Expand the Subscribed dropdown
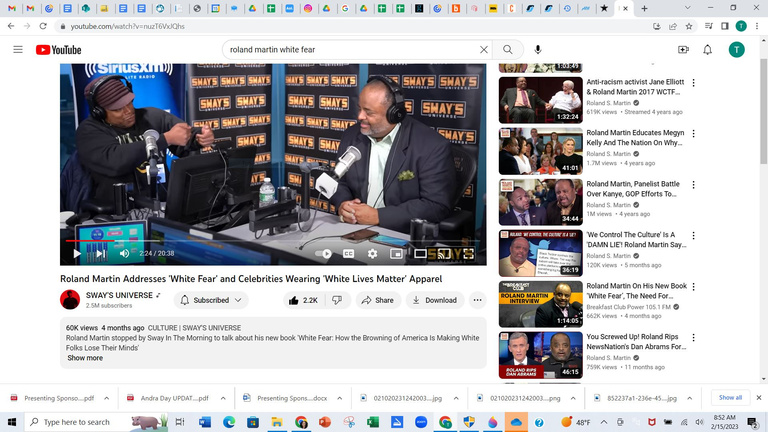 coord(211,300)
